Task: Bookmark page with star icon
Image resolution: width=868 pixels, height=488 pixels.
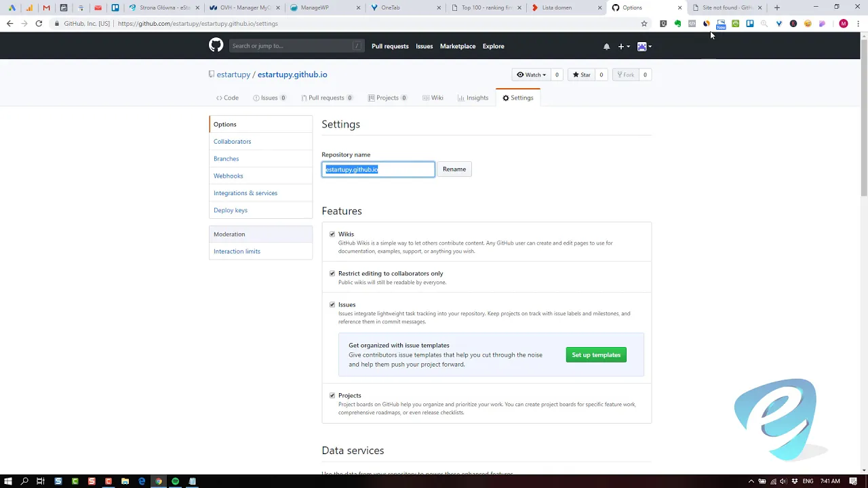Action: point(644,23)
